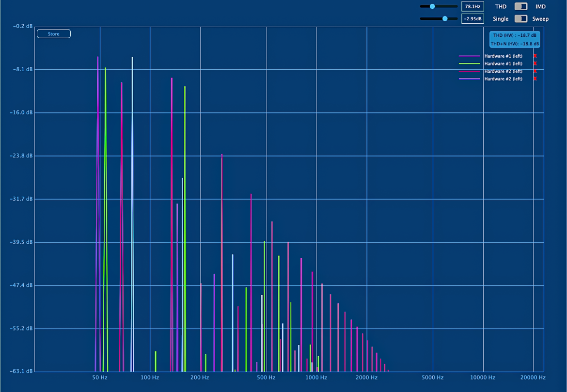This screenshot has width=567, height=392.
Task: Click the -39.5 dB axis label
Action: pos(21,242)
